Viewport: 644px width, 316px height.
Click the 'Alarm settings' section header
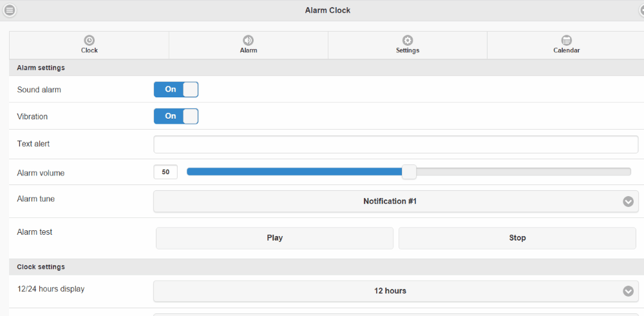pyautogui.click(x=327, y=68)
